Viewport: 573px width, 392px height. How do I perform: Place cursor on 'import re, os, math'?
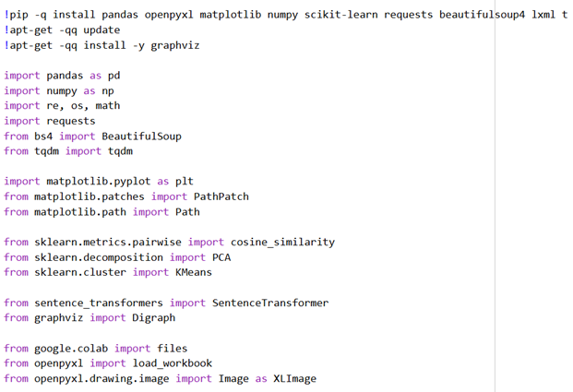pyautogui.click(x=69, y=106)
